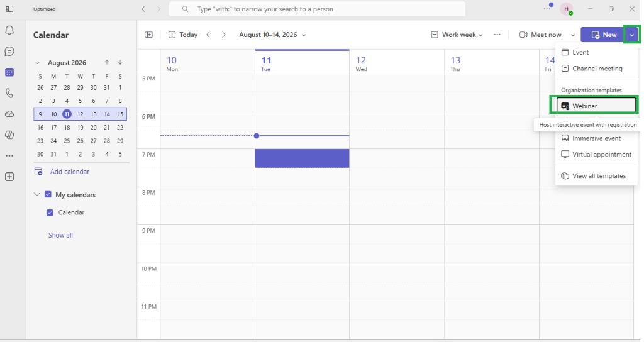Select the highlighted 7 PM time block on Tuesday
The height and width of the screenshot is (342, 644).
303,158
